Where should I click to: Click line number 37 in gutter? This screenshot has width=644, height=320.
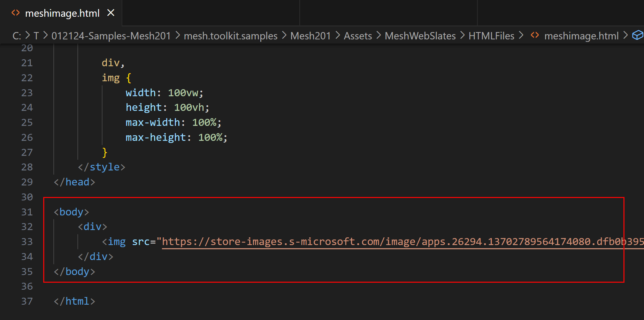(27, 301)
